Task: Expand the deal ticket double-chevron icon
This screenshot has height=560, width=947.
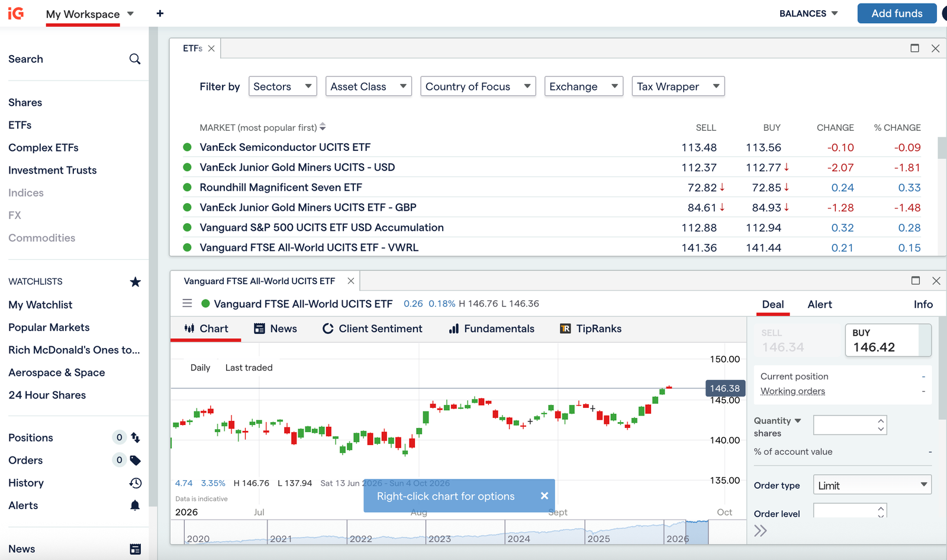Action: coord(761,530)
